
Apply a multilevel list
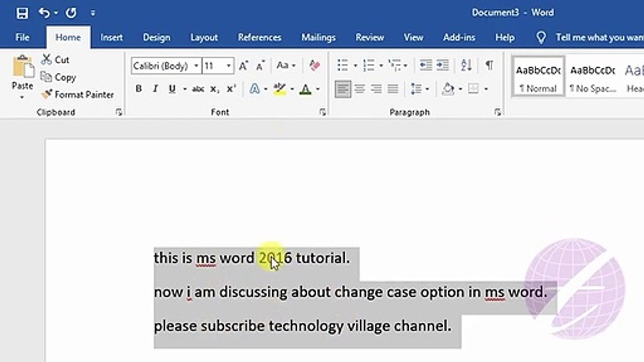tap(395, 65)
